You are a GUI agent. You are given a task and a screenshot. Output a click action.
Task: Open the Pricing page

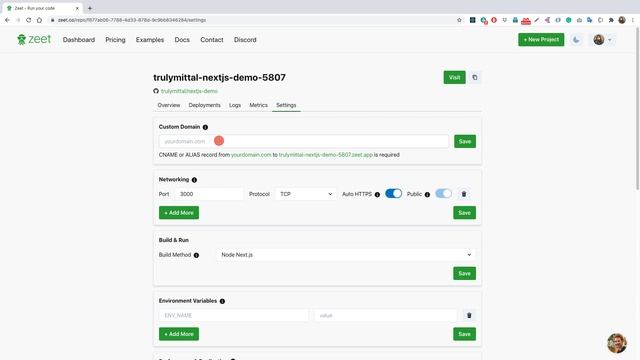[x=115, y=40]
